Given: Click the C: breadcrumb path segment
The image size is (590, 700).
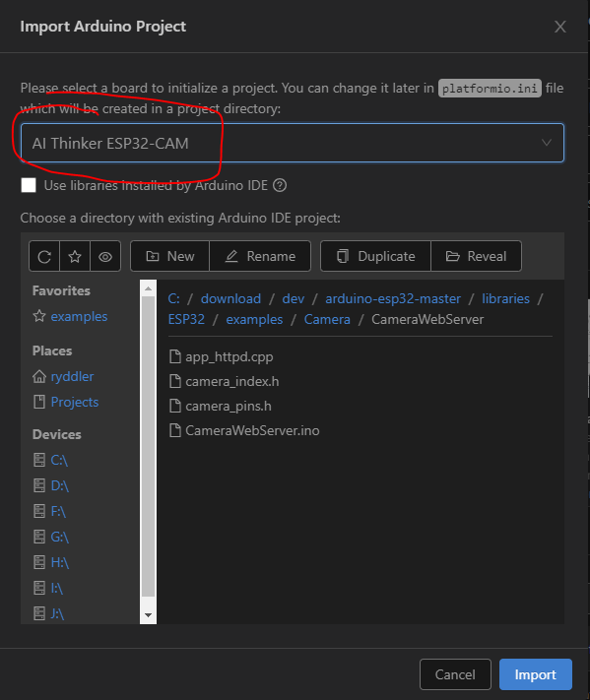Looking at the screenshot, I should coord(173,298).
